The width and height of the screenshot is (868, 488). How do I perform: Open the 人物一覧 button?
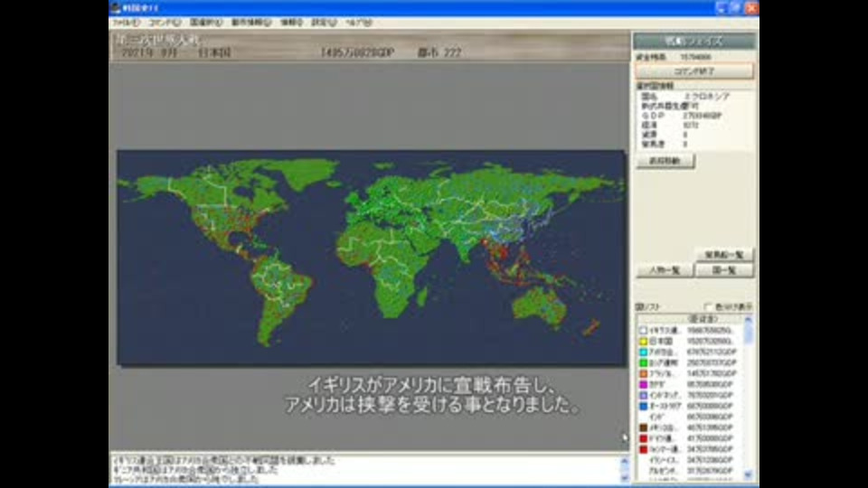coord(665,270)
